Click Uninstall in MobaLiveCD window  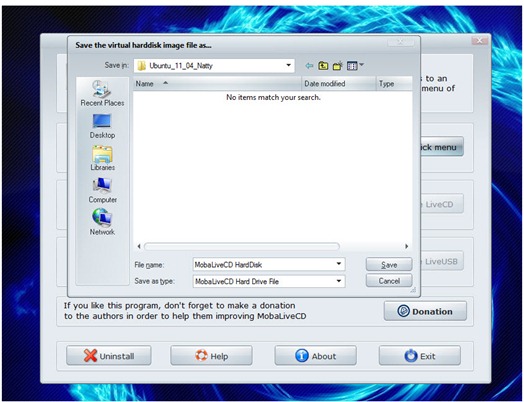click(x=109, y=356)
